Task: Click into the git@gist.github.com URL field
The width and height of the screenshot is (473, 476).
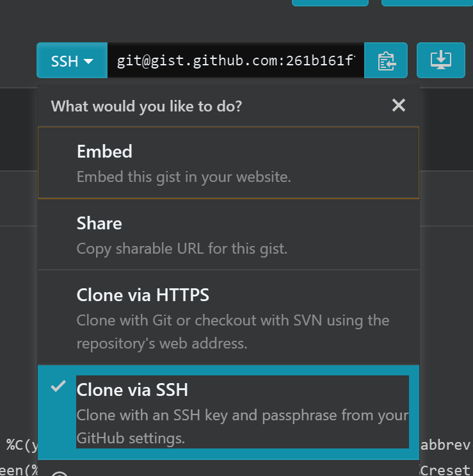Action: pos(236,60)
